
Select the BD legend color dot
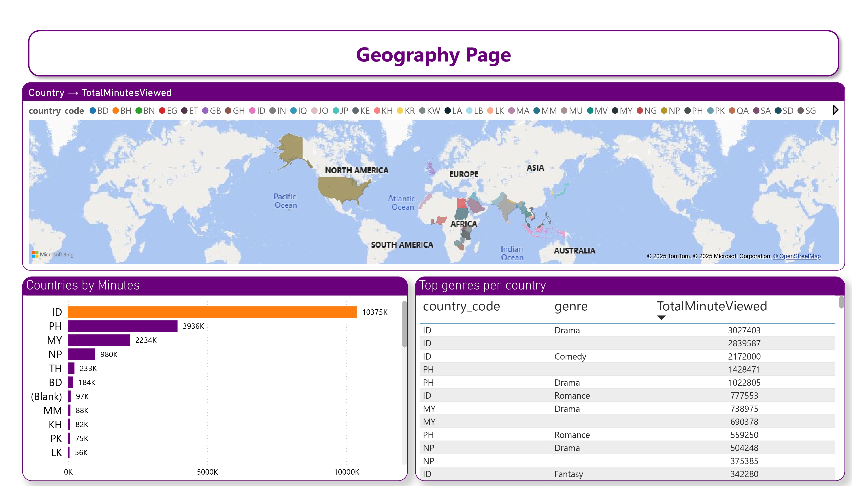pos(93,111)
